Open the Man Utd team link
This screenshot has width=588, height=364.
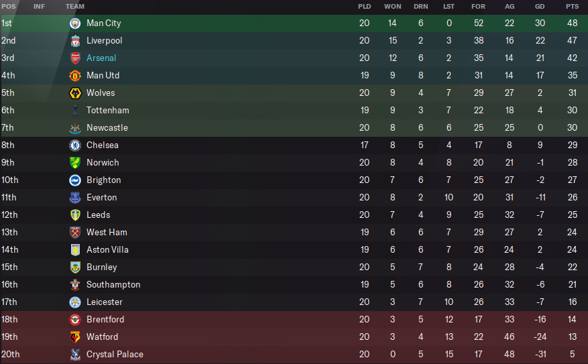tap(103, 76)
